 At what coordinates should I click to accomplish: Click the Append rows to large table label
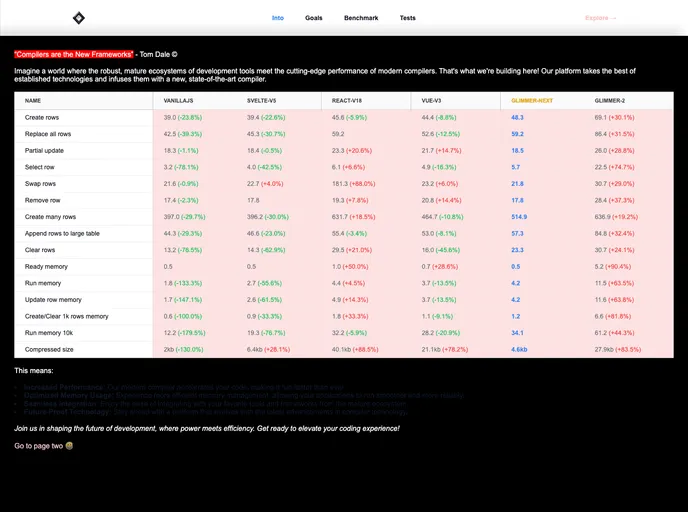[62, 233]
